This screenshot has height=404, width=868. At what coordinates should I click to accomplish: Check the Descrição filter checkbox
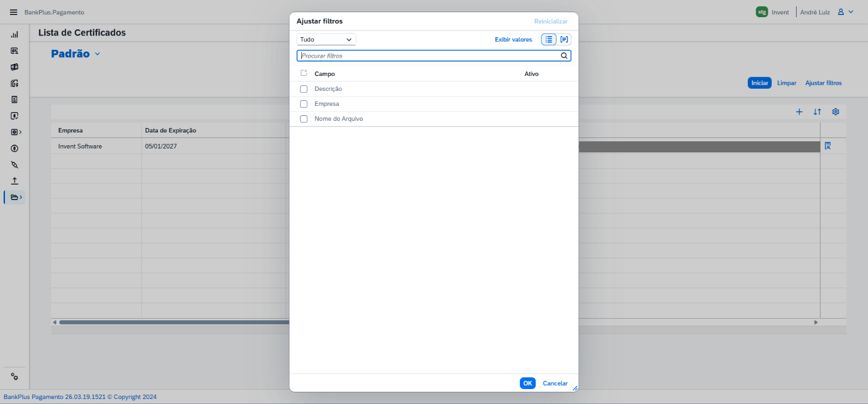303,89
